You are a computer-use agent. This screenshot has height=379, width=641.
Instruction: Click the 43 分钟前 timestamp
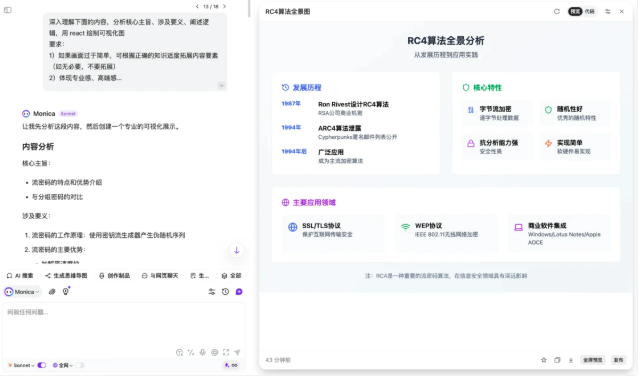(x=278, y=360)
